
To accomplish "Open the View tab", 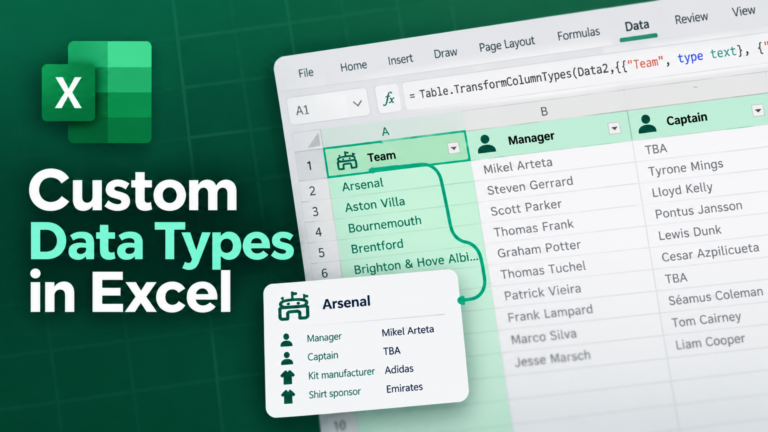I will [743, 11].
